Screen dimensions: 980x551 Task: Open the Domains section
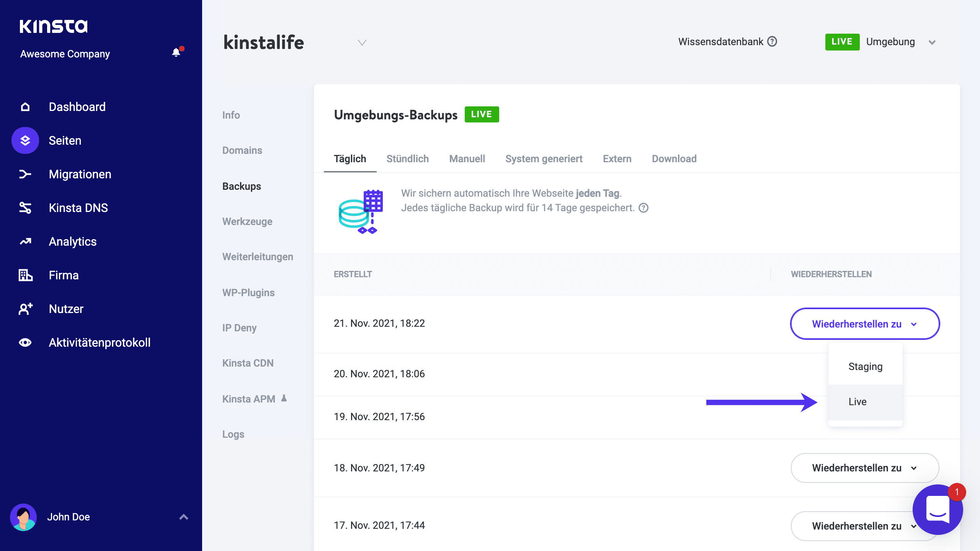pos(242,150)
